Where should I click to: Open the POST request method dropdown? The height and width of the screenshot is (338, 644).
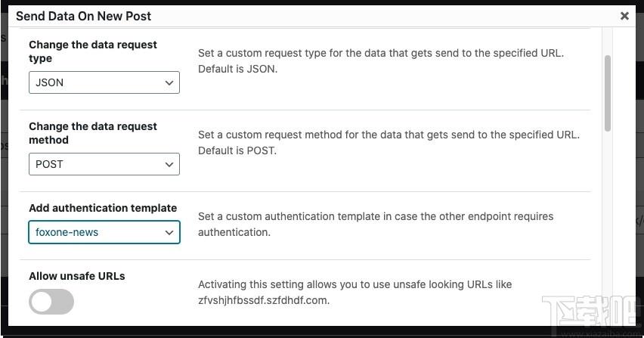[x=104, y=164]
